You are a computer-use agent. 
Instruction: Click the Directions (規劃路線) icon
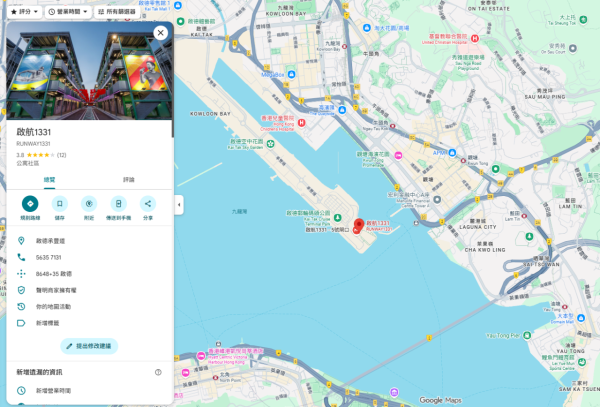(30, 204)
